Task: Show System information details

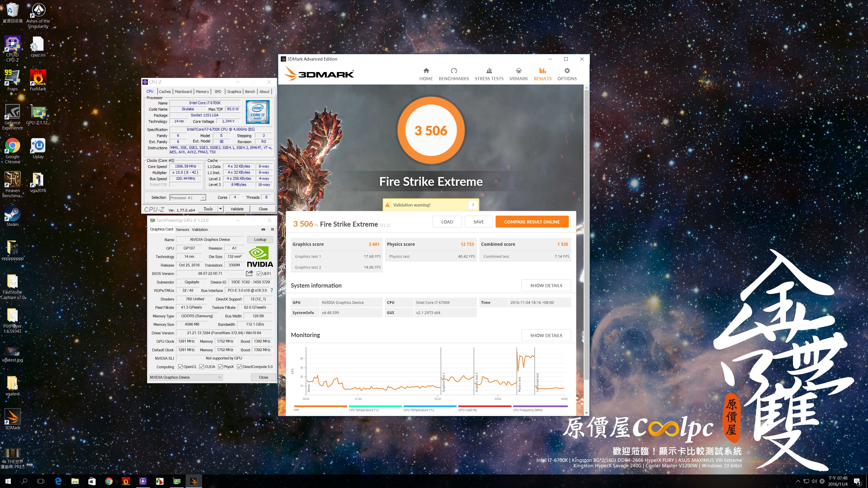Action: (x=546, y=285)
